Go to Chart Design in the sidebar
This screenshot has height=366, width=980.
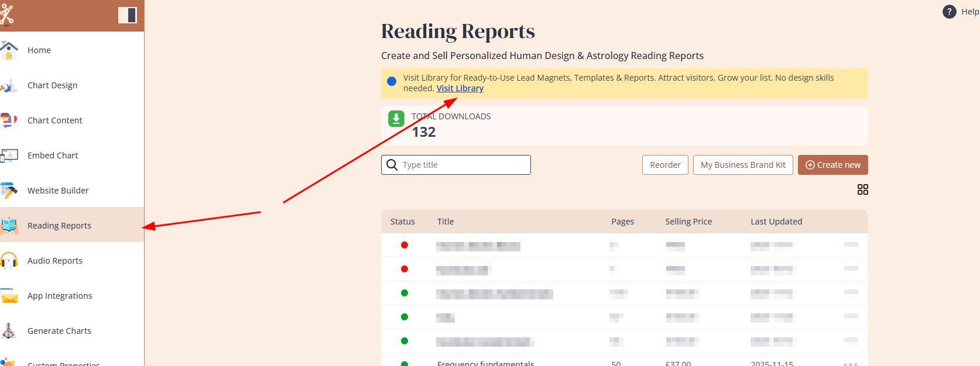[x=52, y=85]
